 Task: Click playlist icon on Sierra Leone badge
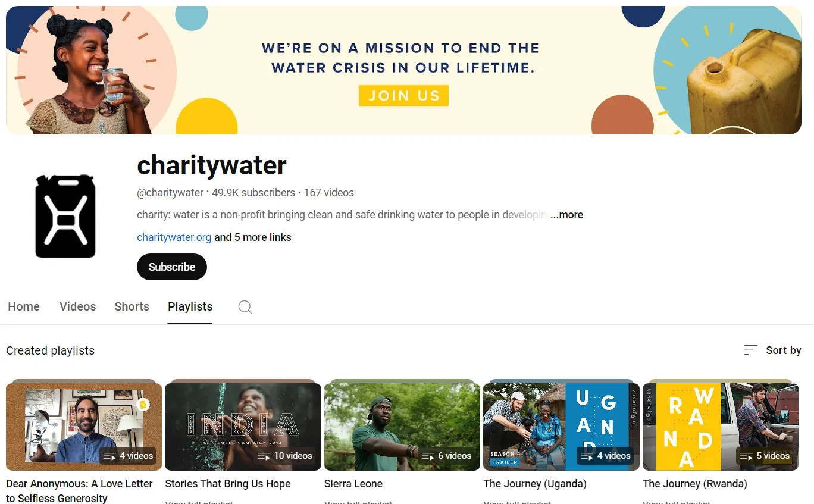point(428,456)
